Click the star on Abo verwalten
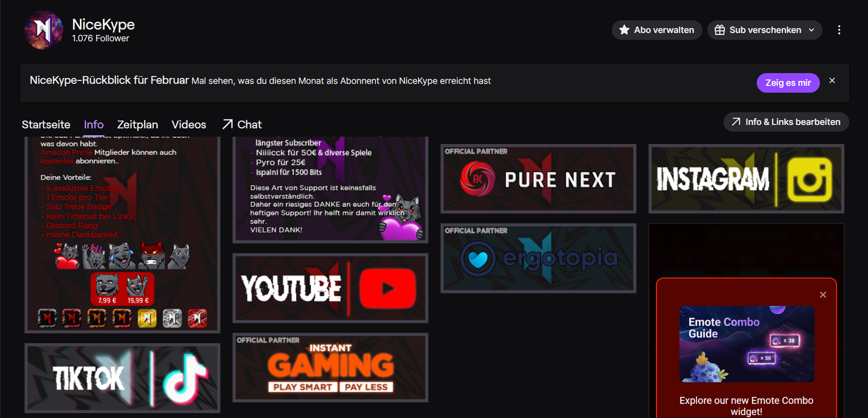 tap(624, 30)
